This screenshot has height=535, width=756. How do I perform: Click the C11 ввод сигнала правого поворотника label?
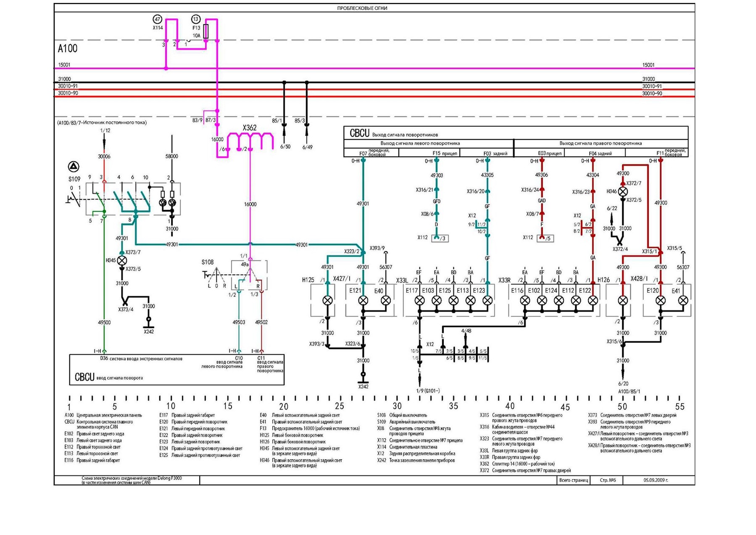pos(270,364)
